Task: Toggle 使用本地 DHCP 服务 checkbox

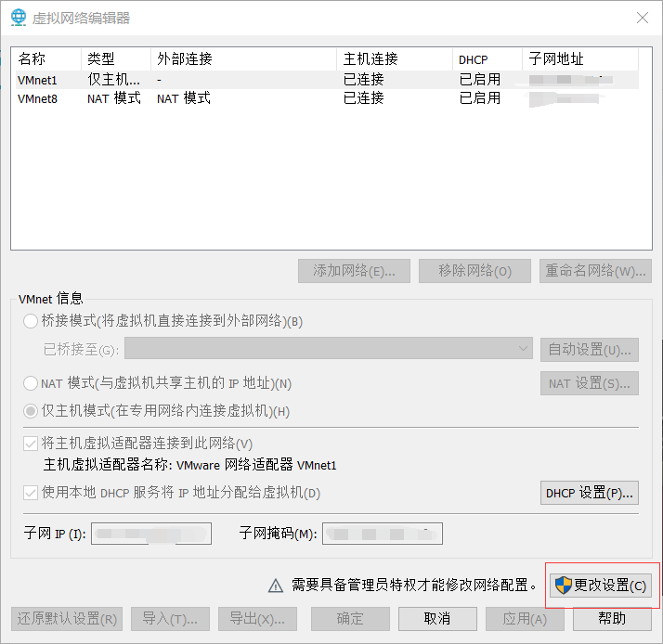Action: click(x=31, y=493)
